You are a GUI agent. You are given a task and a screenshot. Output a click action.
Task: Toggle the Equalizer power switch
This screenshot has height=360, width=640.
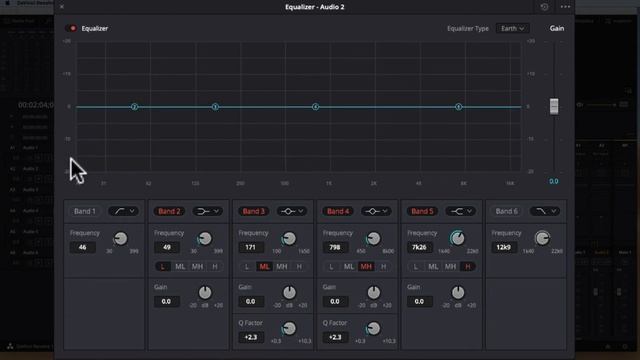[71, 28]
